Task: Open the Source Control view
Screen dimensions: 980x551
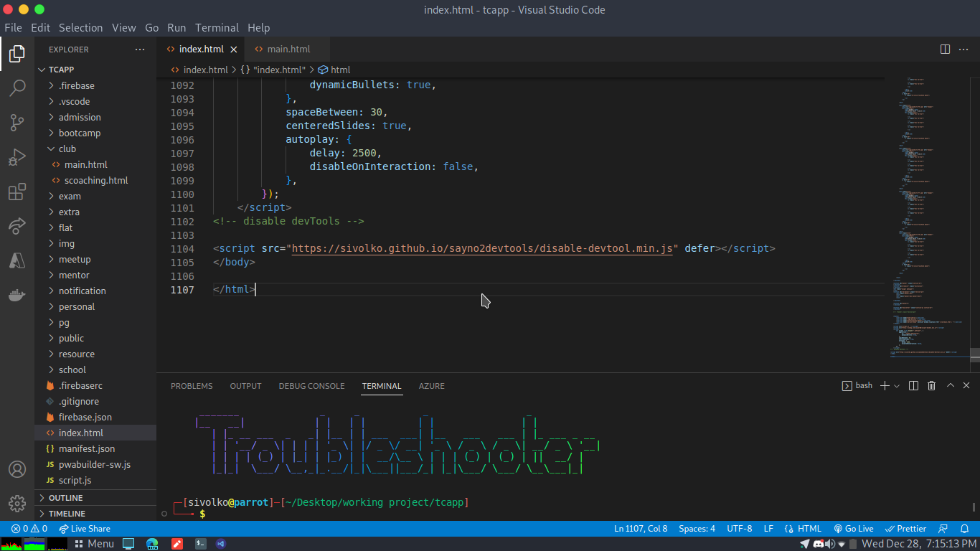Action: (17, 123)
